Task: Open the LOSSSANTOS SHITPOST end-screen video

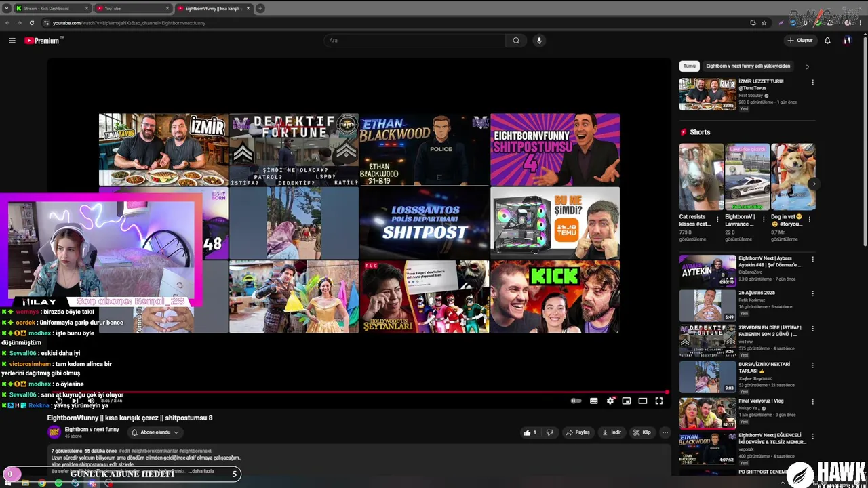Action: tap(424, 223)
